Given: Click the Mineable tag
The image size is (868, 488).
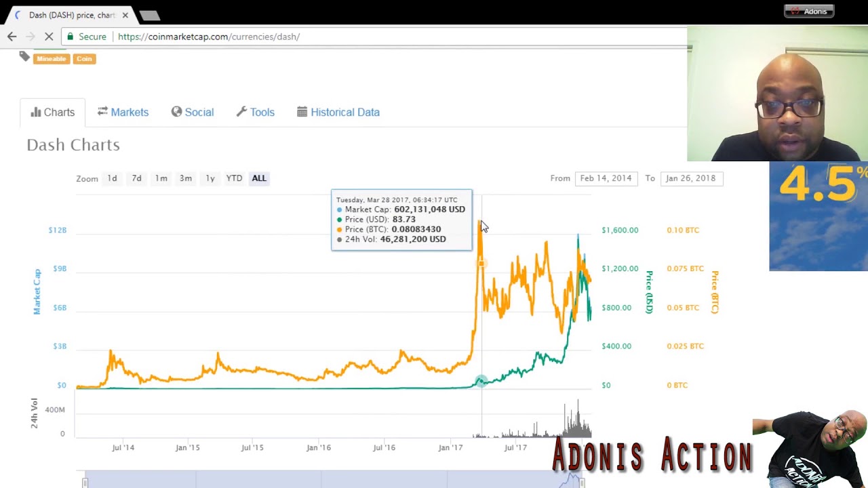Looking at the screenshot, I should [52, 59].
